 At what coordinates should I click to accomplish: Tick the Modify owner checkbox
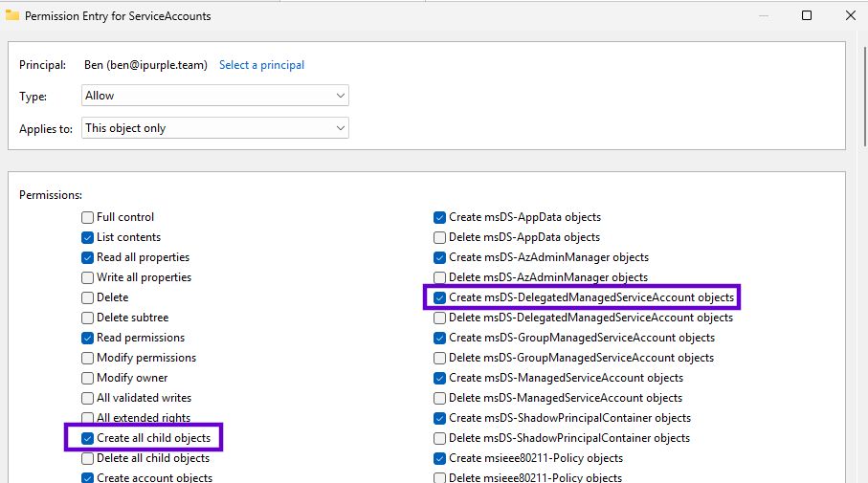[88, 378]
